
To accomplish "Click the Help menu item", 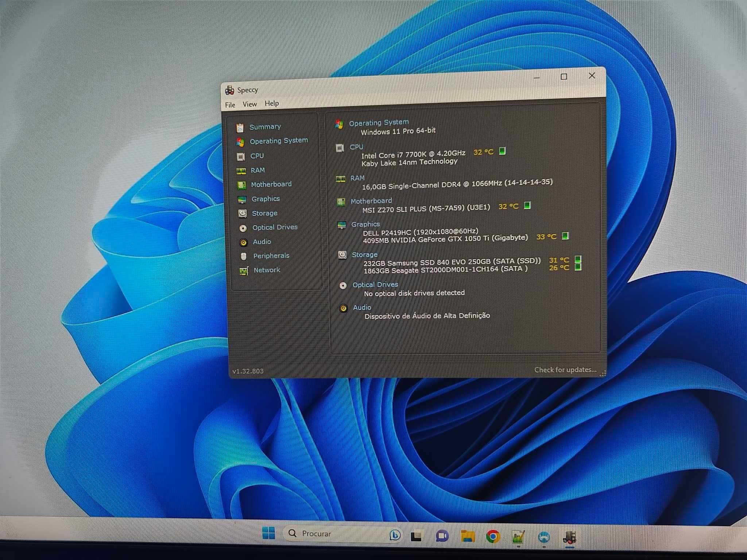I will [x=273, y=103].
